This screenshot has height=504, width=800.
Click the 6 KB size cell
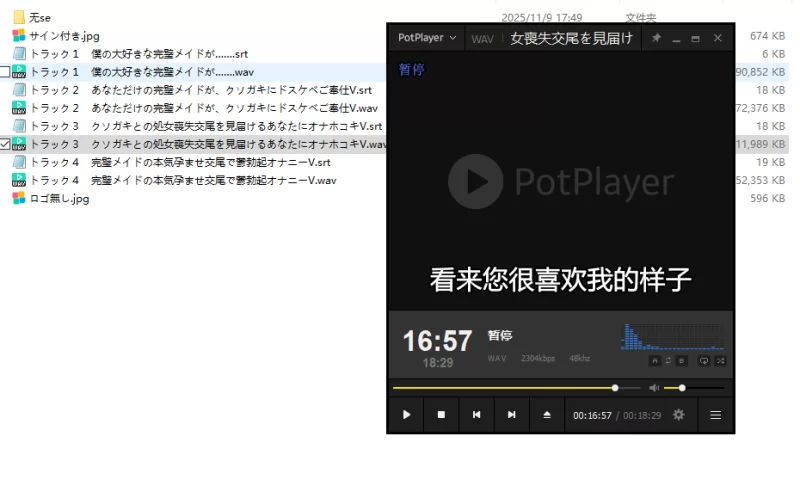[x=773, y=54]
